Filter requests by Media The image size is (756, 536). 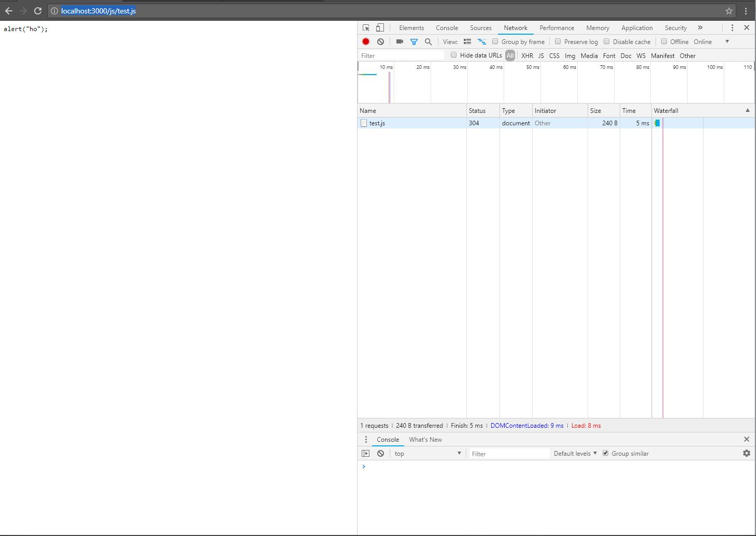589,55
